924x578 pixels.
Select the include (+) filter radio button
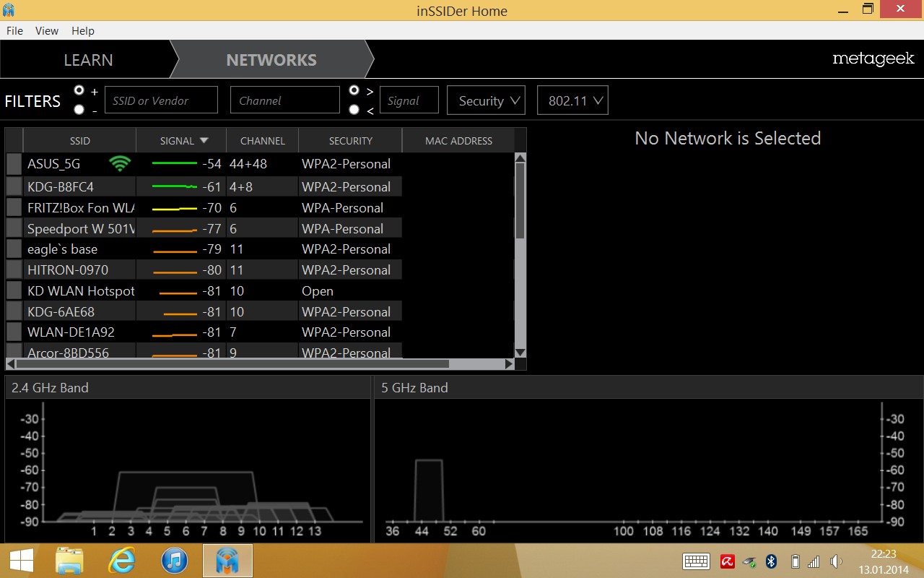click(79, 91)
